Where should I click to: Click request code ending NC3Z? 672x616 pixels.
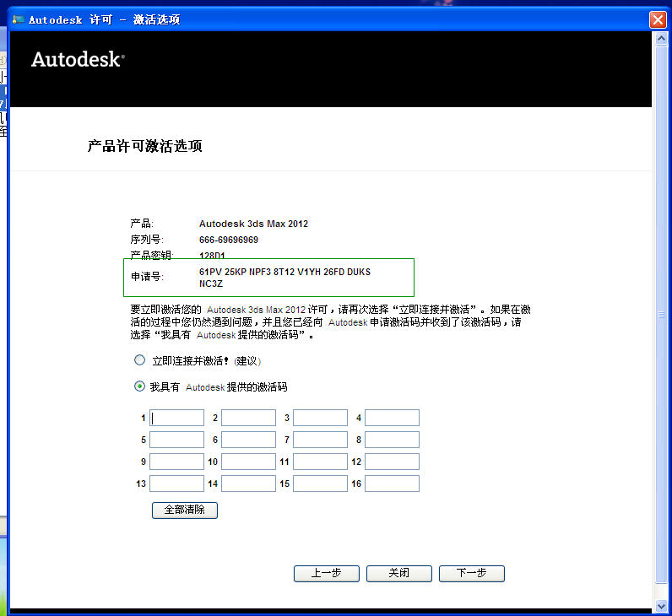[x=211, y=284]
